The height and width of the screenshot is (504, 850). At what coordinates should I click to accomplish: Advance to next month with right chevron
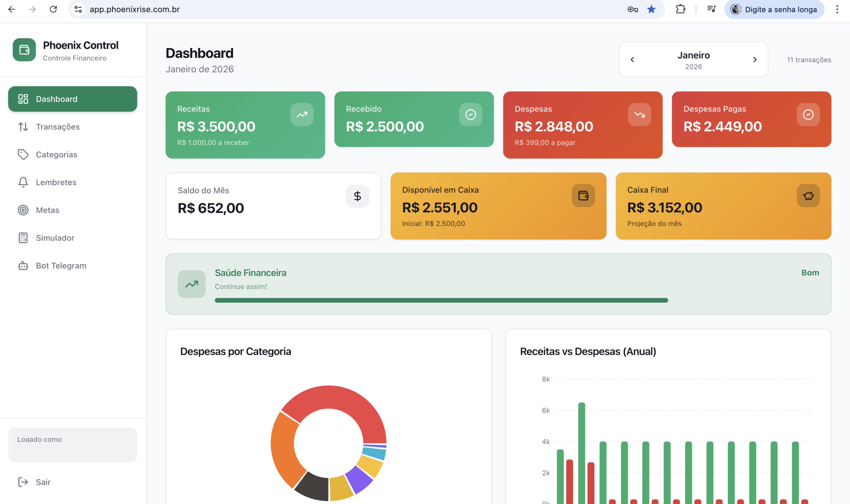(x=755, y=60)
